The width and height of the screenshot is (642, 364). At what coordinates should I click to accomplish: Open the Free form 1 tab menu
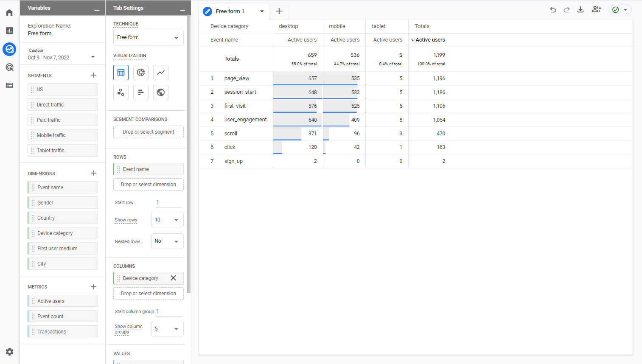coord(262,11)
